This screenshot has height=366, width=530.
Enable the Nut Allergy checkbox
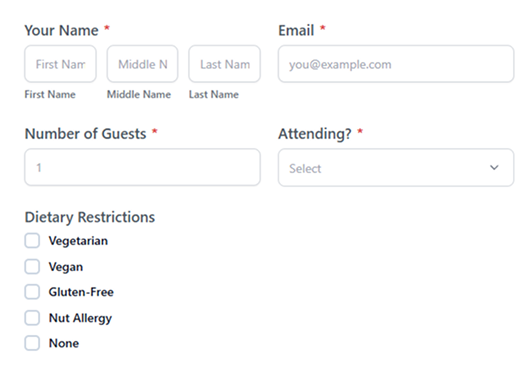(x=32, y=318)
